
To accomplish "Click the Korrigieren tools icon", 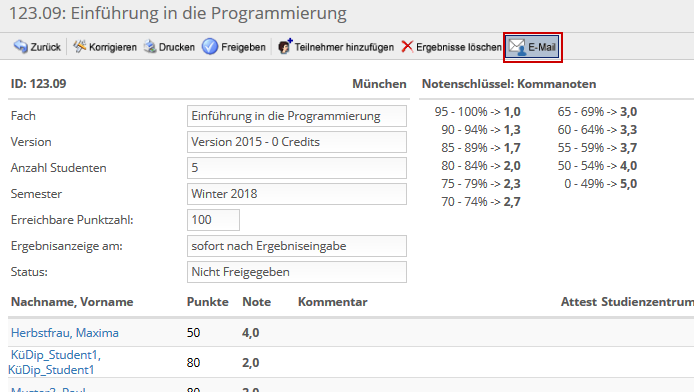I will click(80, 46).
